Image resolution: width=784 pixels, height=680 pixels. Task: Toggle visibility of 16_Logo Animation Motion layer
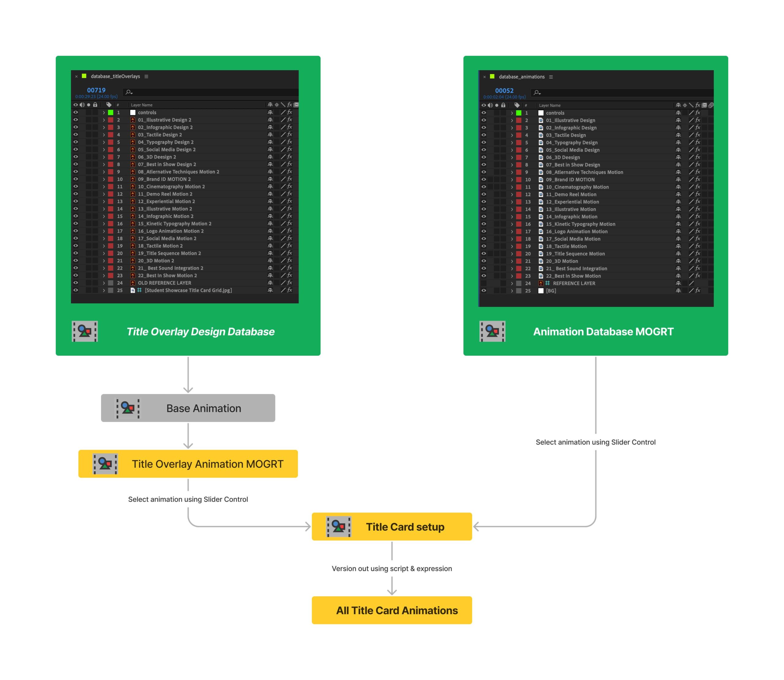484,231
